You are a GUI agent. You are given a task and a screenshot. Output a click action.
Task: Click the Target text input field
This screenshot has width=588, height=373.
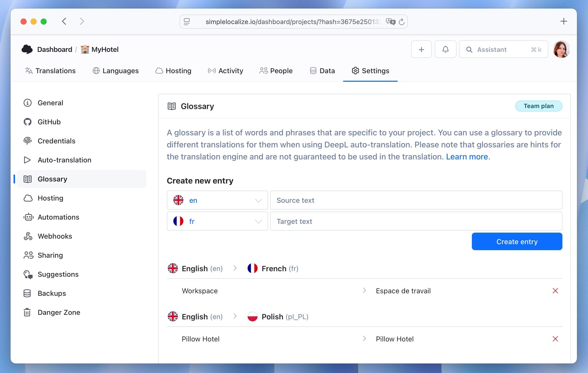416,221
